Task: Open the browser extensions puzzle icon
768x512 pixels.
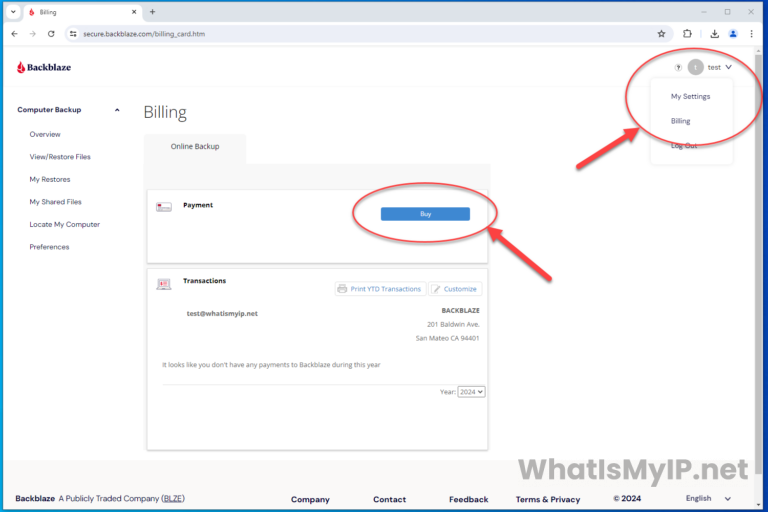Action: 687,34
